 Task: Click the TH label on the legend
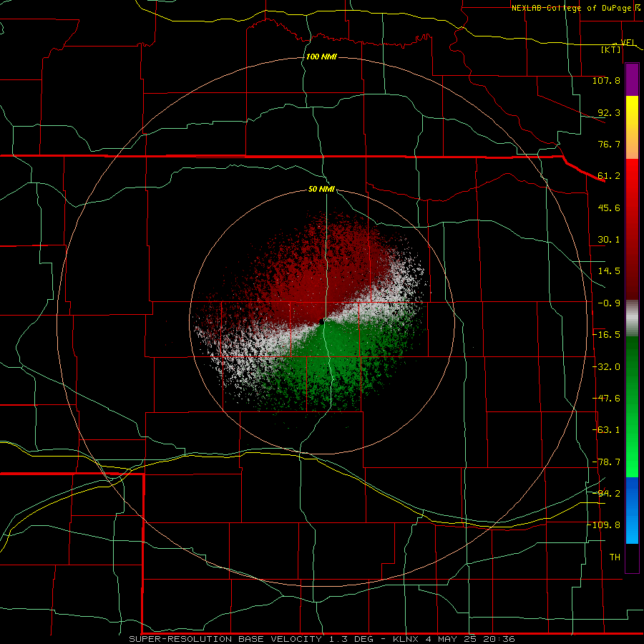615,557
